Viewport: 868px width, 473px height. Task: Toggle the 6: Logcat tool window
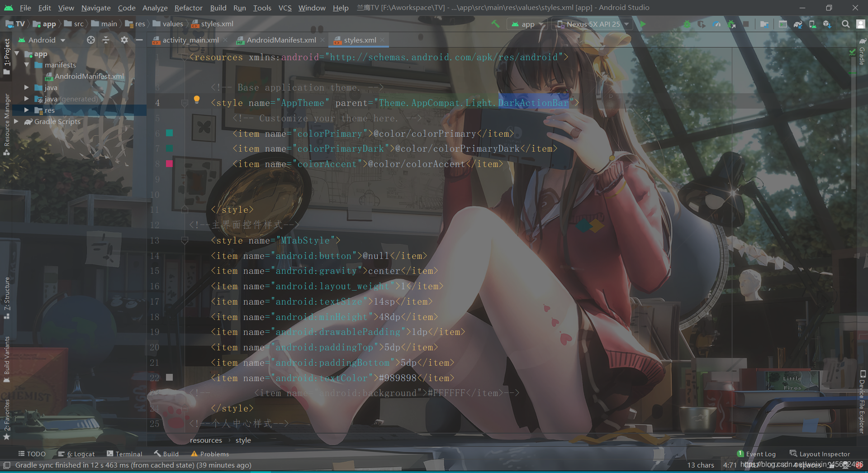pos(76,454)
